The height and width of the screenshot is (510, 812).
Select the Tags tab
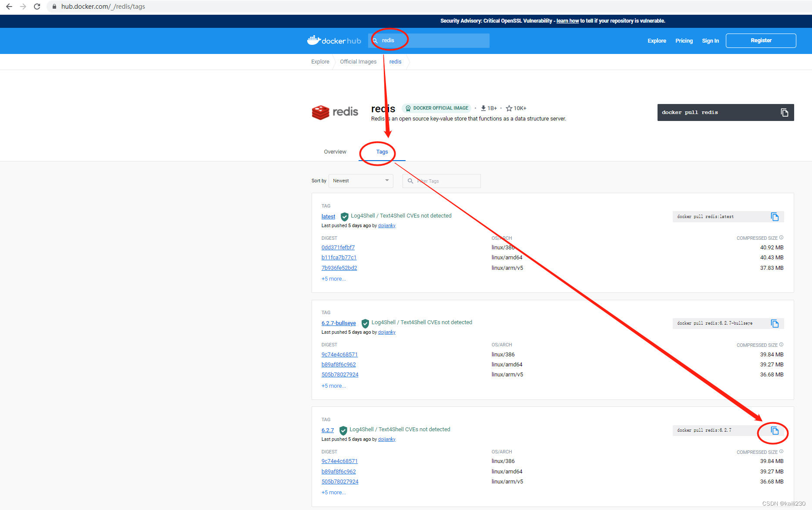[382, 152]
